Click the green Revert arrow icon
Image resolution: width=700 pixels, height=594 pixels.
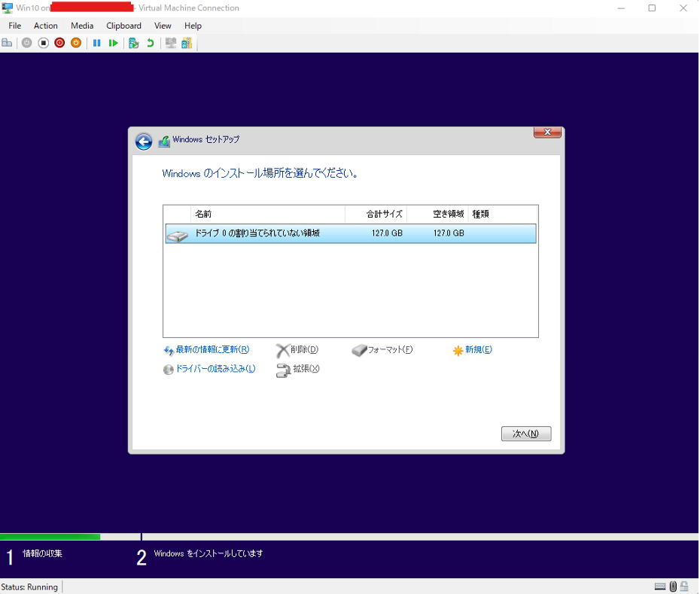tap(151, 43)
